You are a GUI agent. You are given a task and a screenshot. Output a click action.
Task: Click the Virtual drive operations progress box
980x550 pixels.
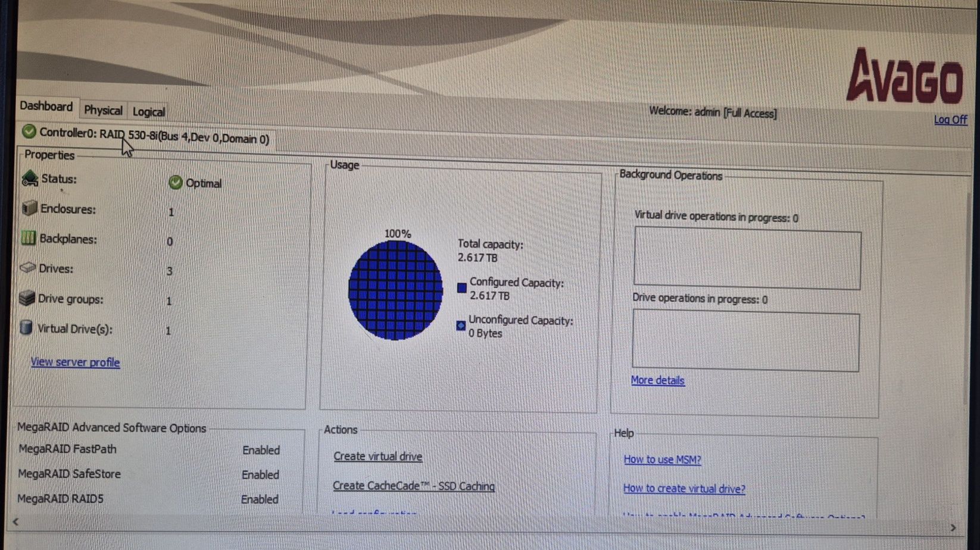point(747,260)
